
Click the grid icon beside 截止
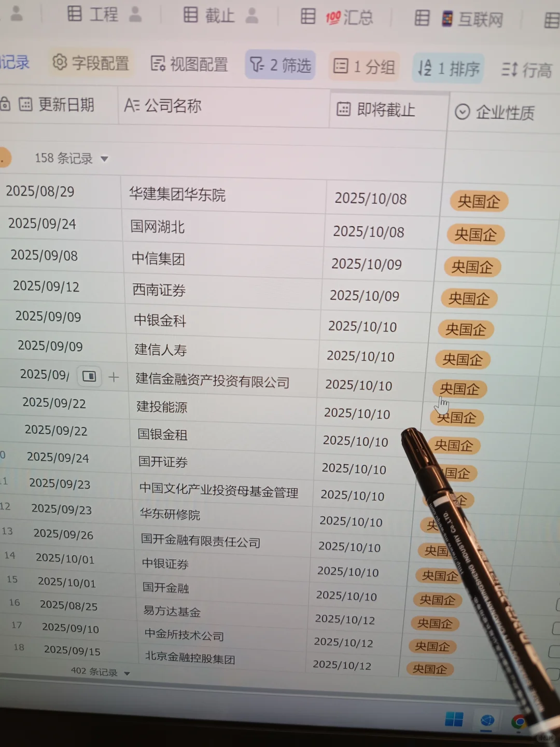coord(191,15)
